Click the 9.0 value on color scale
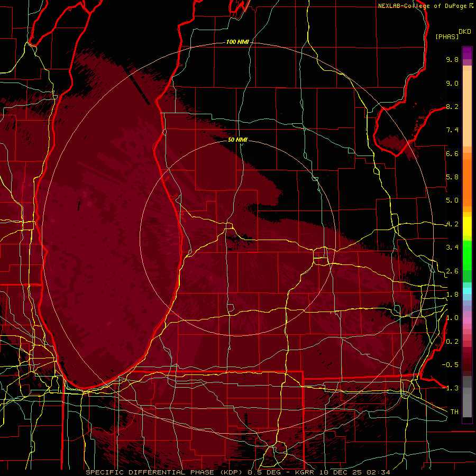This screenshot has height=476, width=476. pos(452,83)
